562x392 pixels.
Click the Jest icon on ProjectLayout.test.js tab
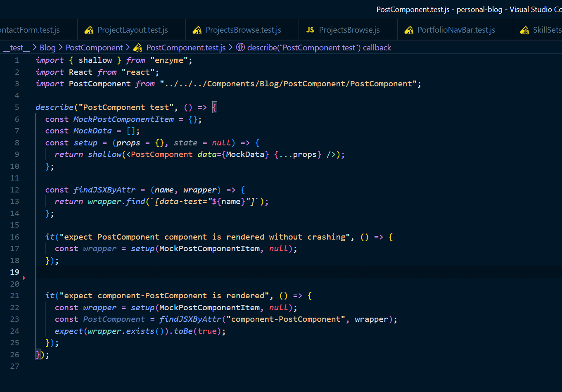(x=89, y=30)
